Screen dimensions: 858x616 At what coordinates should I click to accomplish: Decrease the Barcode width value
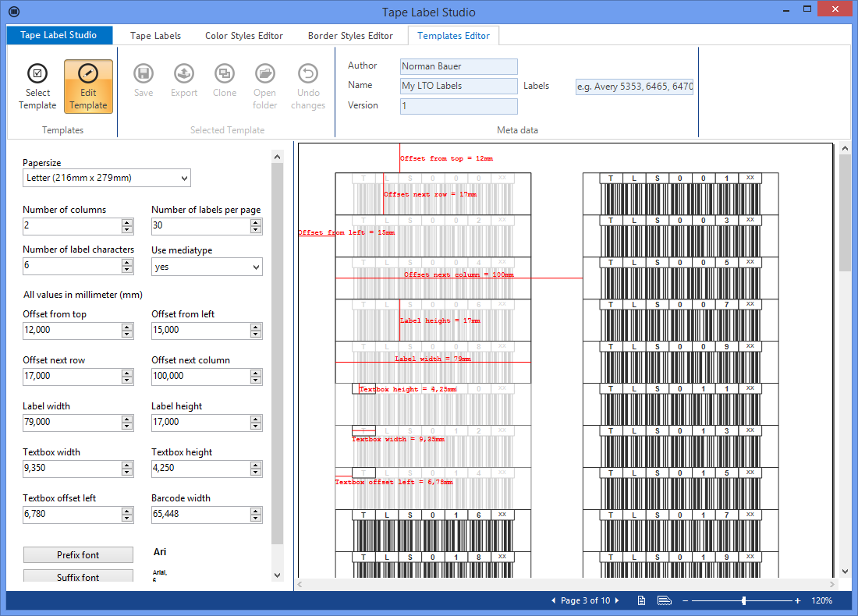tap(256, 518)
